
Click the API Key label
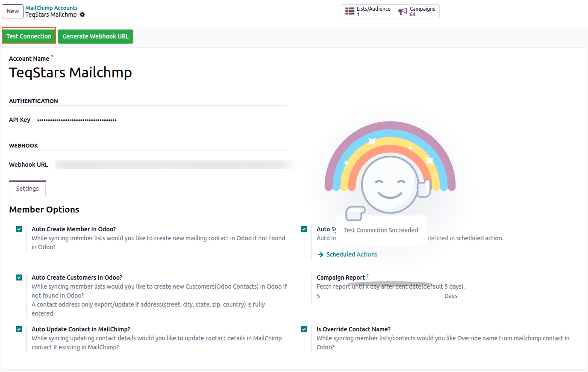point(20,120)
